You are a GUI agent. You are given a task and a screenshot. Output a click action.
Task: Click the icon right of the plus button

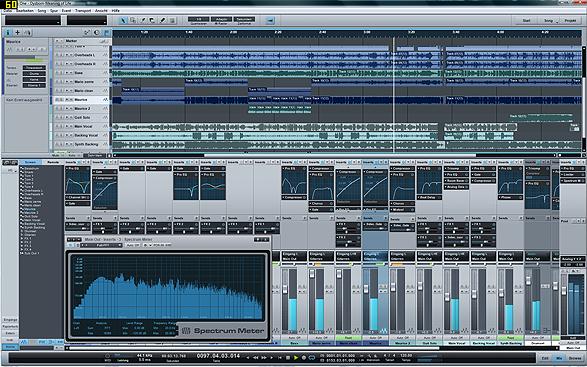(27, 33)
